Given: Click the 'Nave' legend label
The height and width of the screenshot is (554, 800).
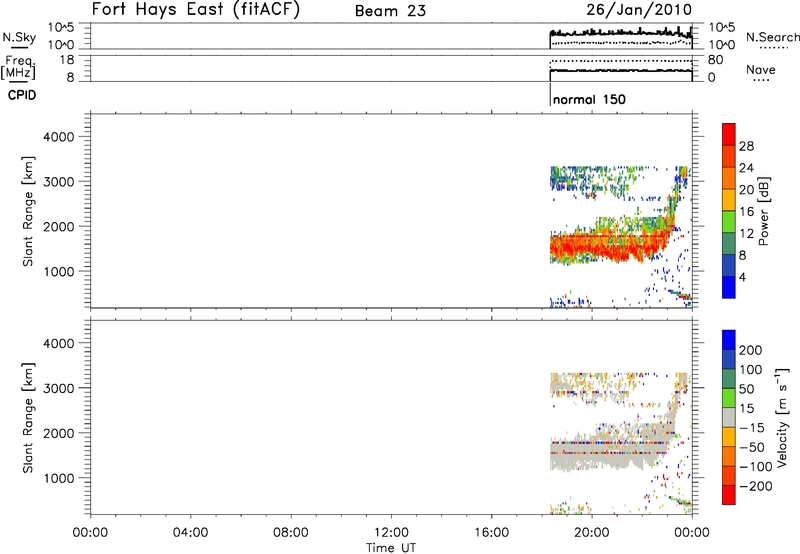Looking at the screenshot, I should (x=760, y=70).
